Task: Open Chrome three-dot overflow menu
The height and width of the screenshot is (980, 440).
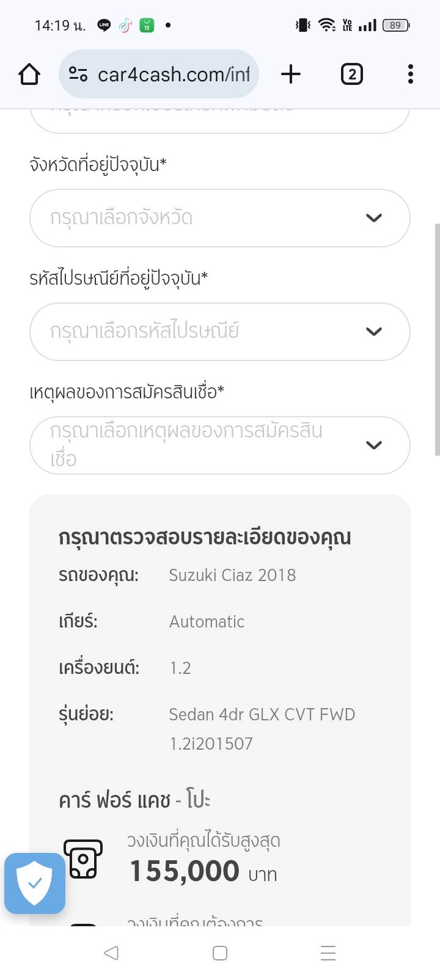Action: [410, 75]
